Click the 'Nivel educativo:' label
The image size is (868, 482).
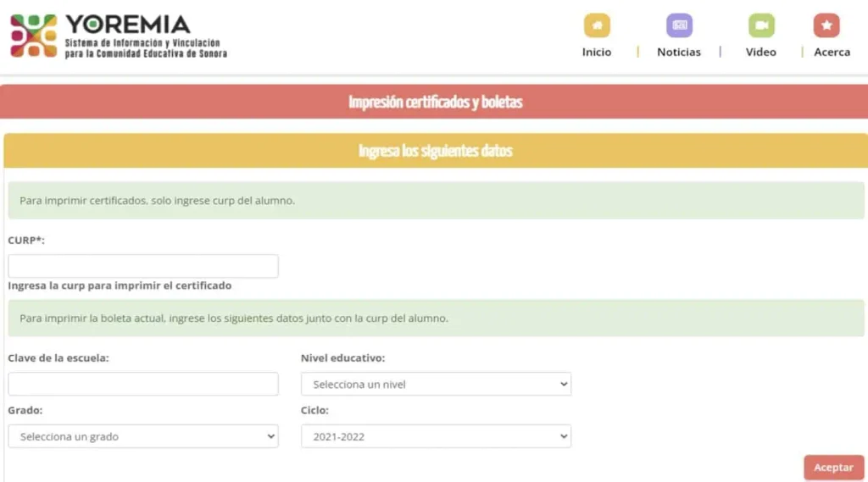pos(342,358)
